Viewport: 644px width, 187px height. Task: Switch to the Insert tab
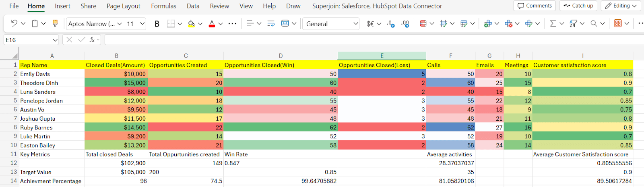[x=62, y=6]
